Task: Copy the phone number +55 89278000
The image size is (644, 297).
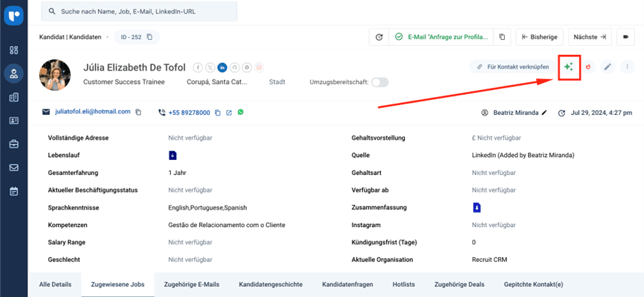Action: (218, 113)
